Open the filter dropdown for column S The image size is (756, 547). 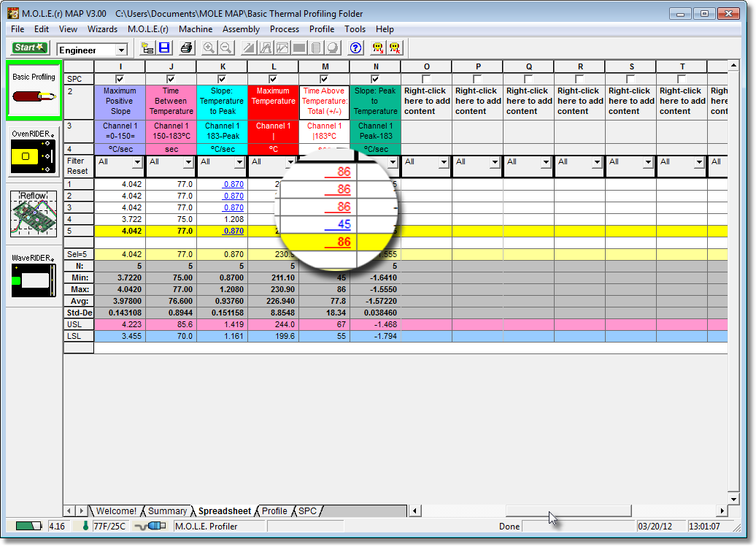tap(649, 162)
